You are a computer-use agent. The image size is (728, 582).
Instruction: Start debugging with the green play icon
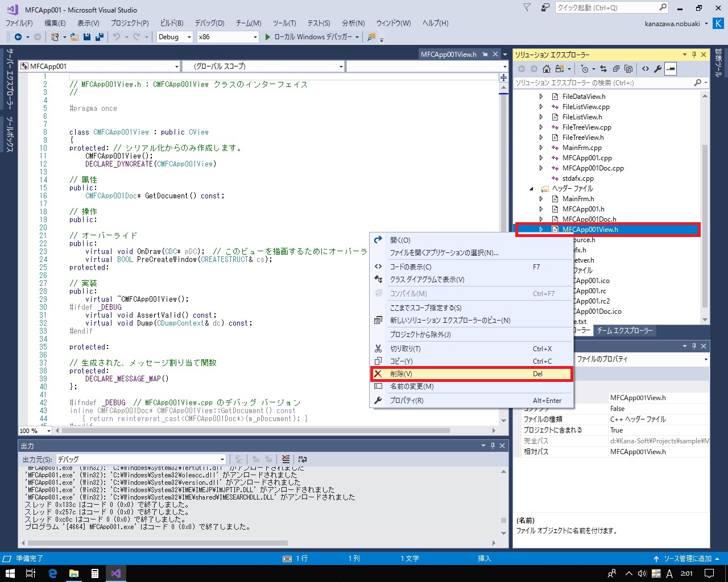(x=268, y=37)
